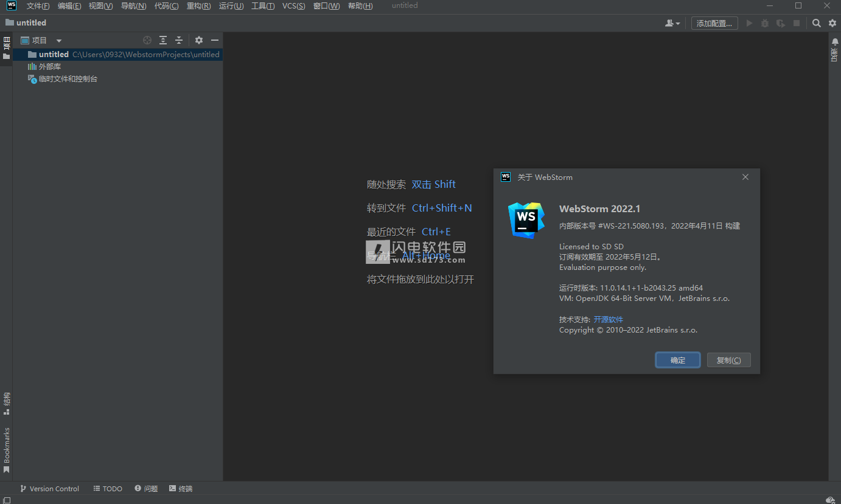This screenshot has height=504, width=841.
Task: Open the TODO tool window tab
Action: (x=108, y=489)
